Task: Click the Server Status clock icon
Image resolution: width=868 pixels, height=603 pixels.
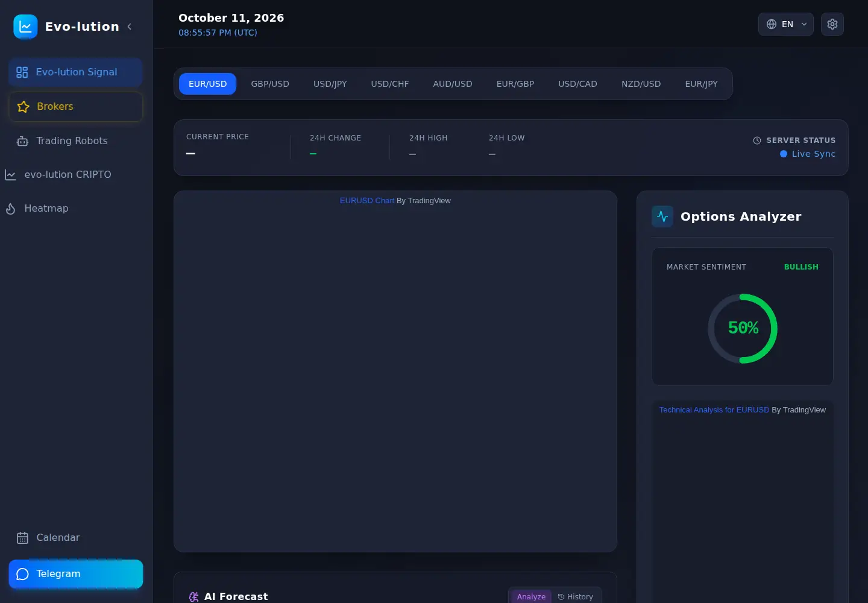Action: coord(757,140)
